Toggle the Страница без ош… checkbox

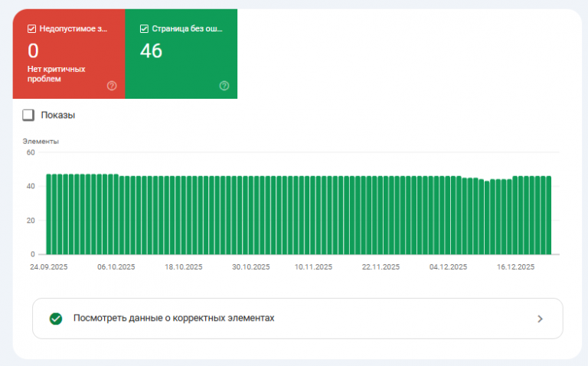coord(144,29)
